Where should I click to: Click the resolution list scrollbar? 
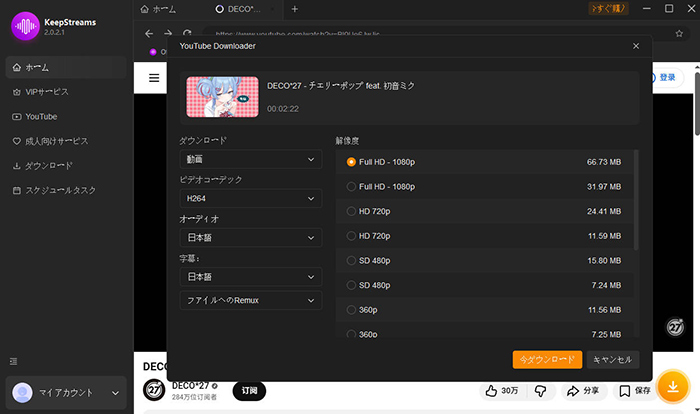(636, 200)
